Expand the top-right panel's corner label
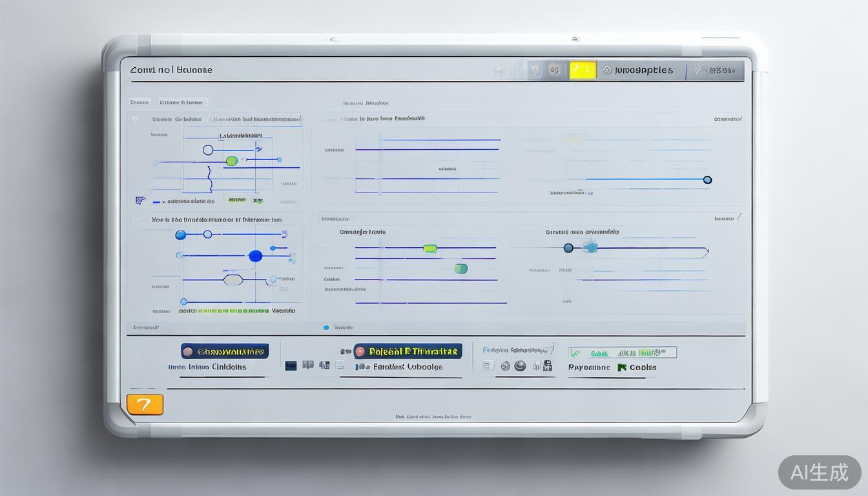Viewport: 868px width, 496px height. point(728,119)
